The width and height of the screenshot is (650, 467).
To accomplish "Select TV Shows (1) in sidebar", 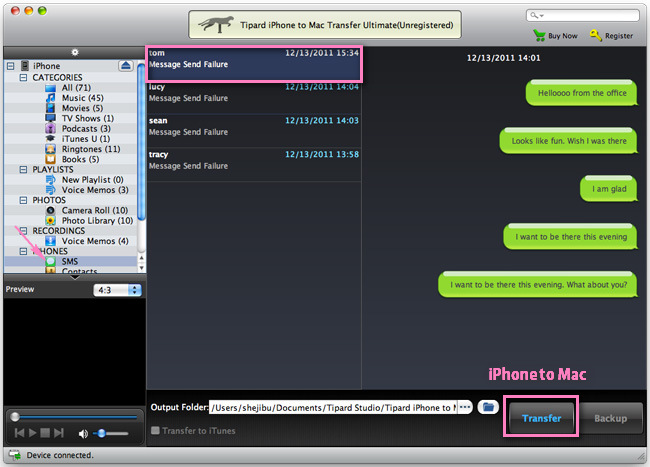I will pyautogui.click(x=87, y=118).
